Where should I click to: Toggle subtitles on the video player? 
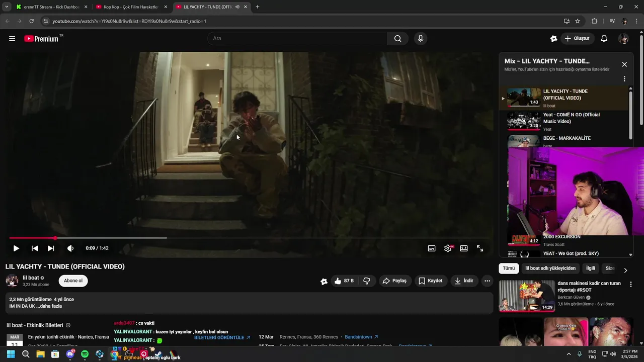tap(432, 248)
